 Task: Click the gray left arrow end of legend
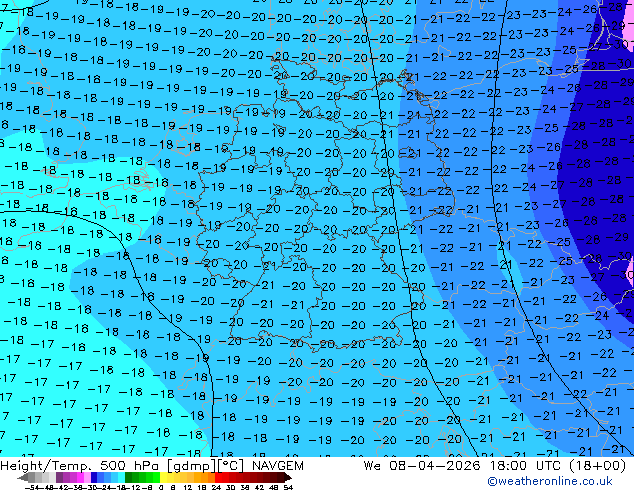click(23, 477)
